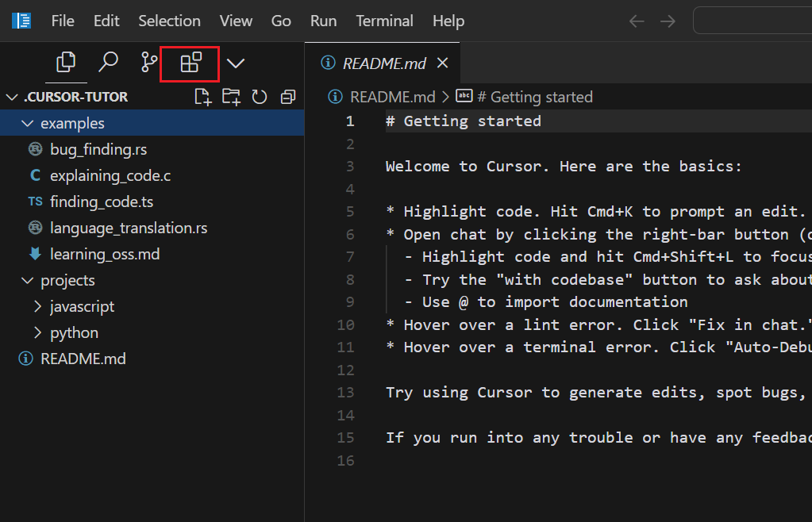Click the New File icon in explorer header
Screen dimensions: 812x522
(203, 97)
